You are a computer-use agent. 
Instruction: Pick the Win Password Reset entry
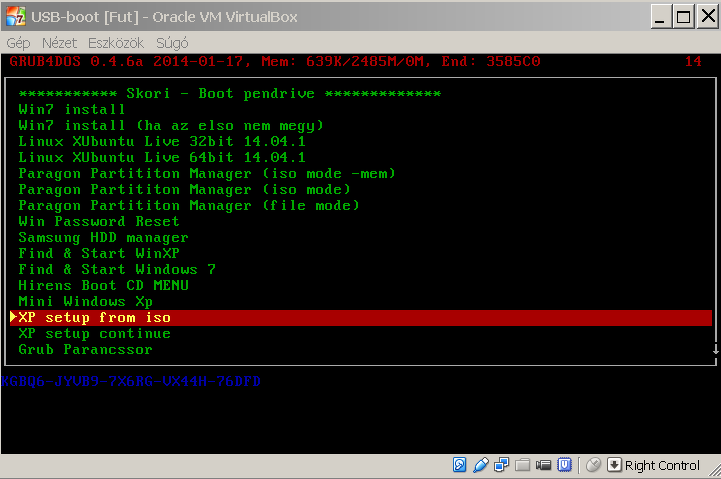coord(99,222)
